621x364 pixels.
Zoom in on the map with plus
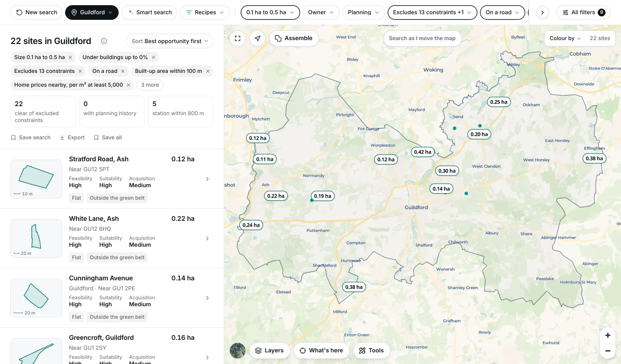point(608,335)
